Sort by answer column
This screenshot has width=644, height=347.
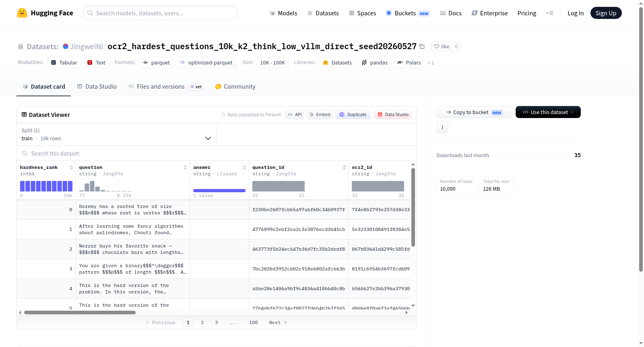244,167
